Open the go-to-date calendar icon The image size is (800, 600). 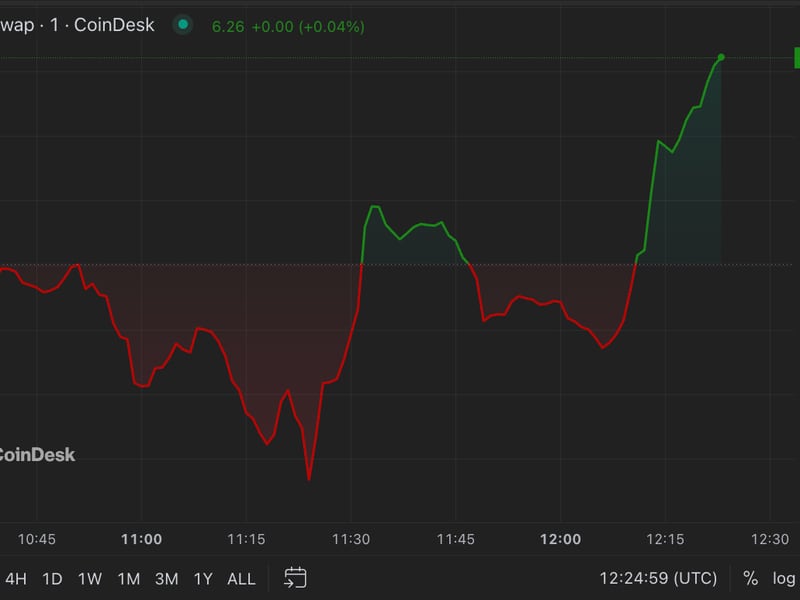(295, 578)
